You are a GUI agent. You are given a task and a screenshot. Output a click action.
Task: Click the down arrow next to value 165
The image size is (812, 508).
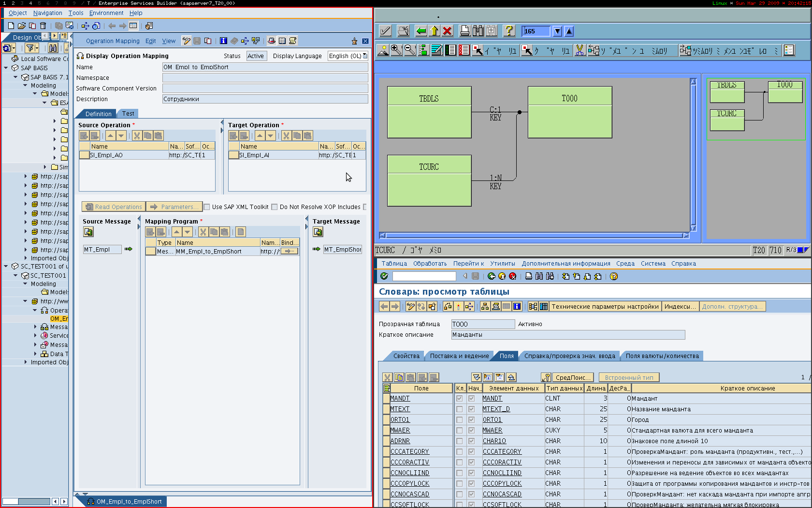click(557, 31)
